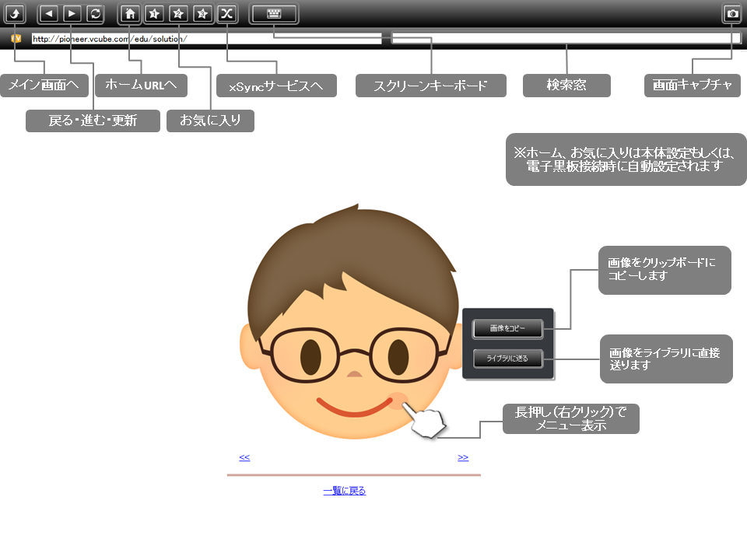Screen dimensions: 747x560
Task: Open the 一覧に戻る link
Action: click(x=344, y=491)
